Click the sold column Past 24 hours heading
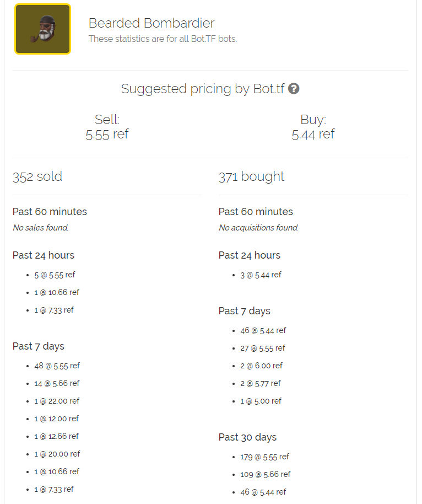 click(44, 255)
